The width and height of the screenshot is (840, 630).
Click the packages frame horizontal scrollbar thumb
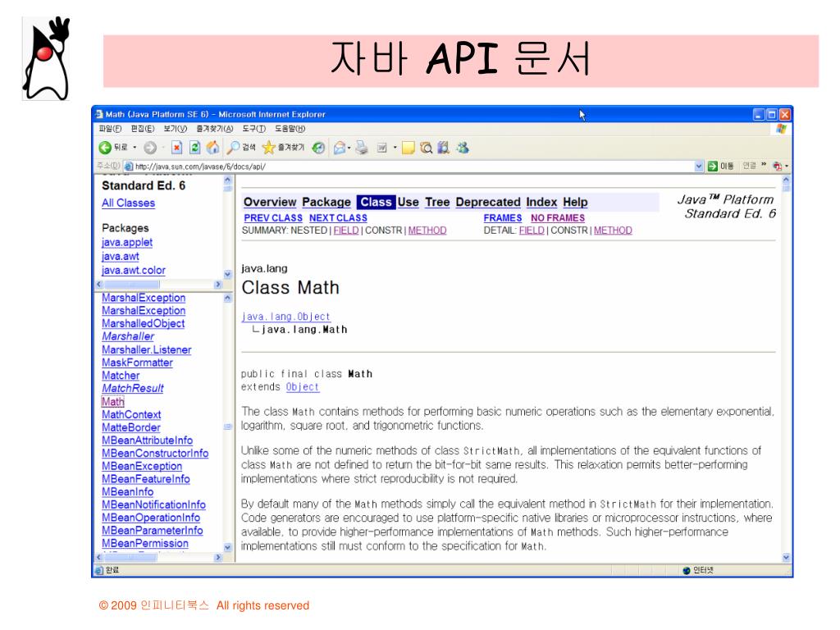point(132,285)
